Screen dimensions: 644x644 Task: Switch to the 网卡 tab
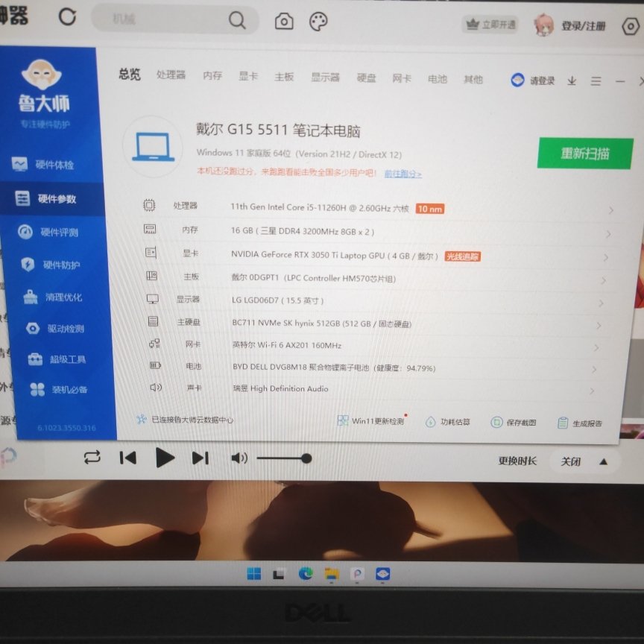click(402, 78)
